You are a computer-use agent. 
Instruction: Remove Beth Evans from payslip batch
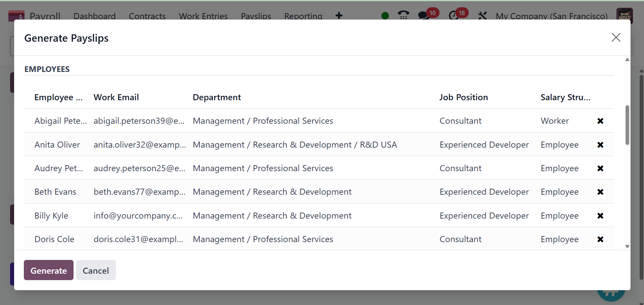point(600,192)
